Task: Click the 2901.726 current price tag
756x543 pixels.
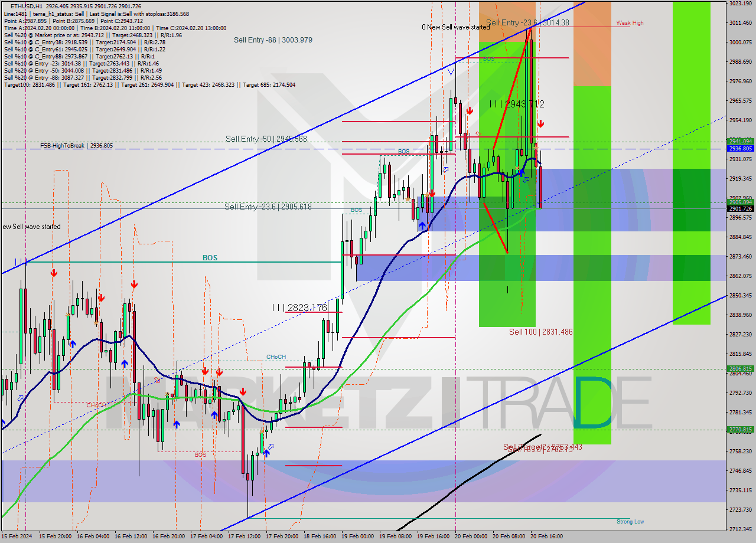Action: click(740, 209)
